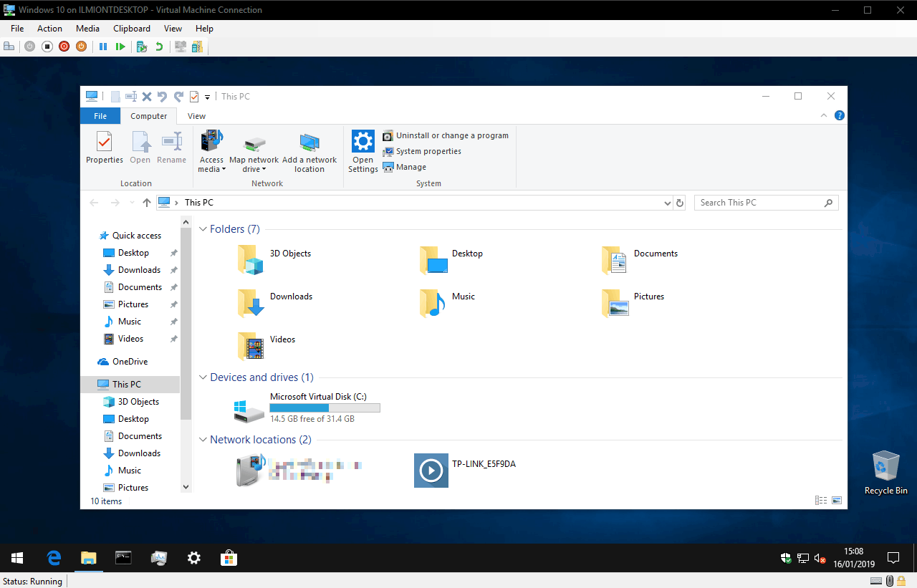
Task: Pause the virtual machine
Action: 103,47
